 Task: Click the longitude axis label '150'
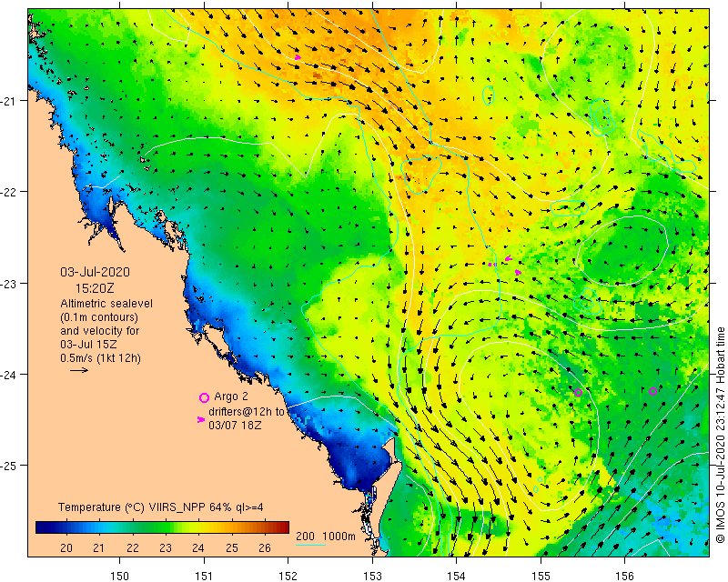(120, 576)
